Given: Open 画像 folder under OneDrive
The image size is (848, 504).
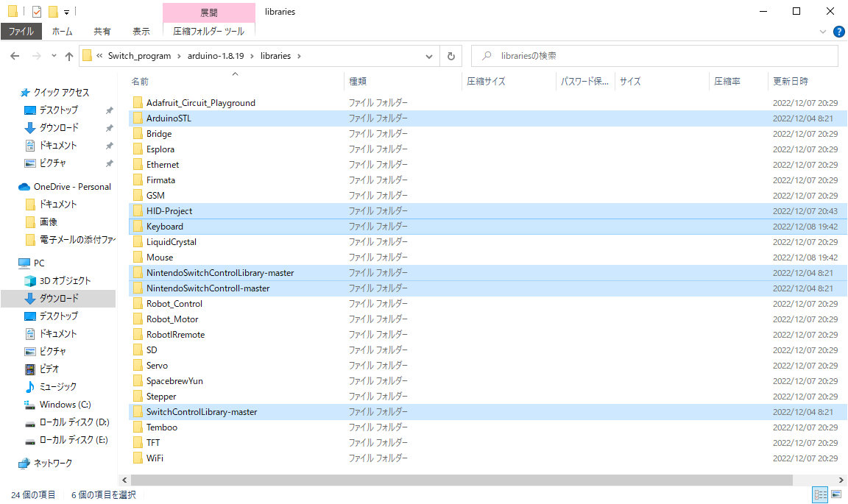Looking at the screenshot, I should [48, 221].
